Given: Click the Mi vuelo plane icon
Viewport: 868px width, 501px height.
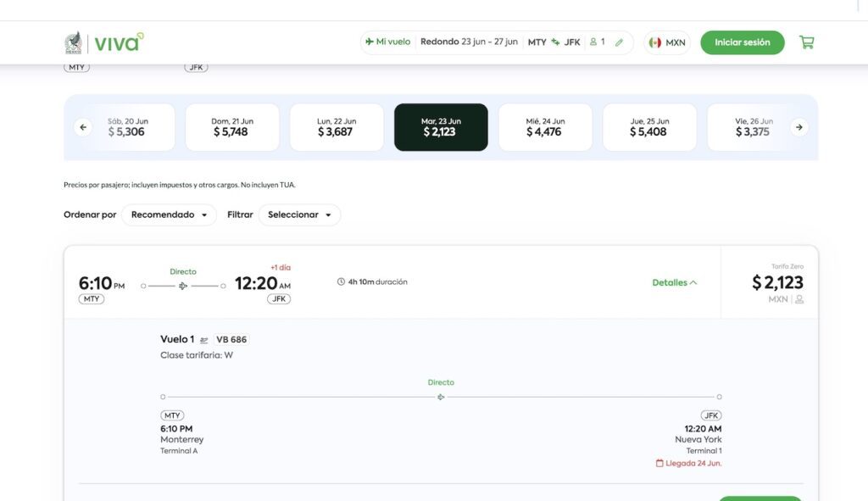Looking at the screenshot, I should (x=370, y=42).
